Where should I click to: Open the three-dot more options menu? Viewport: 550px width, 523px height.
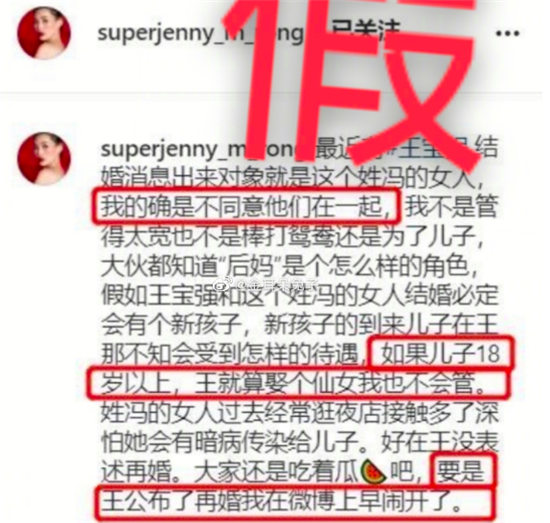point(508,34)
